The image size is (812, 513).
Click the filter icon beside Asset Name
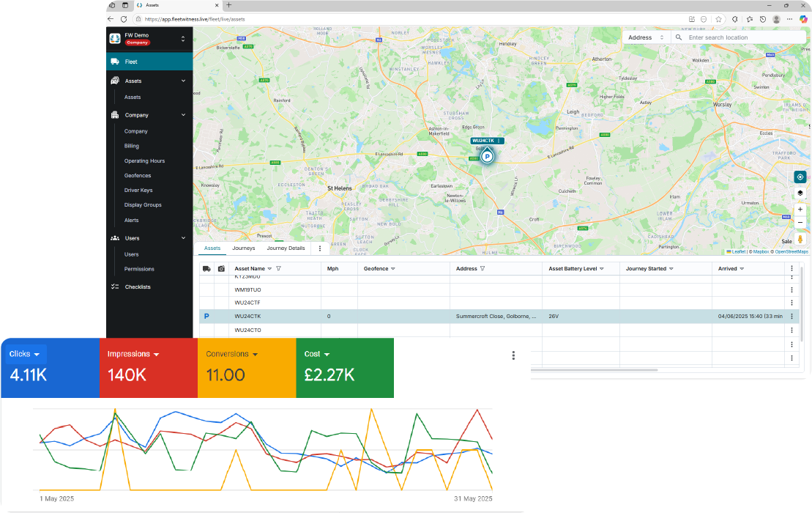click(x=279, y=269)
